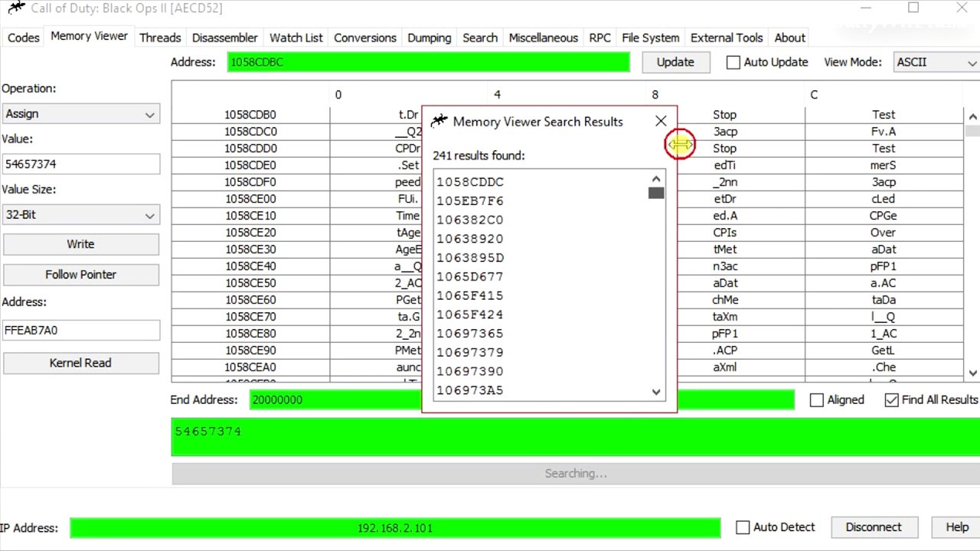Click the Address field containing FFEAB7A0
This screenshot has width=980, height=551.
[x=81, y=331]
